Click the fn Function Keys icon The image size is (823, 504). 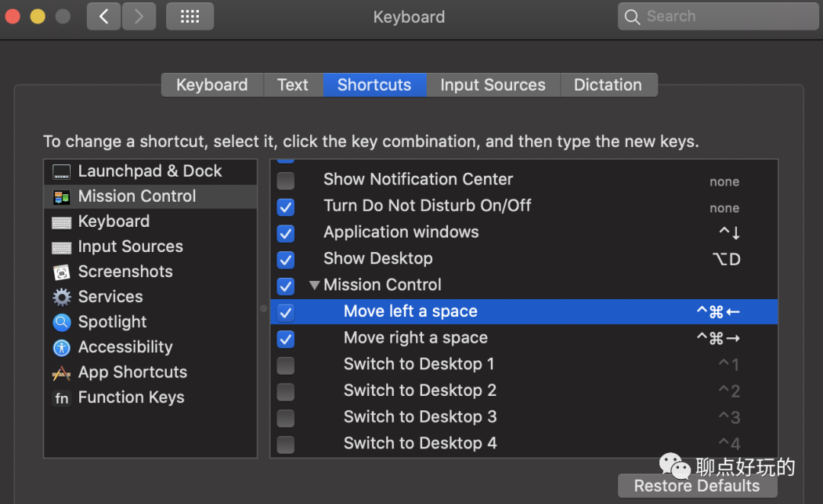pyautogui.click(x=62, y=398)
